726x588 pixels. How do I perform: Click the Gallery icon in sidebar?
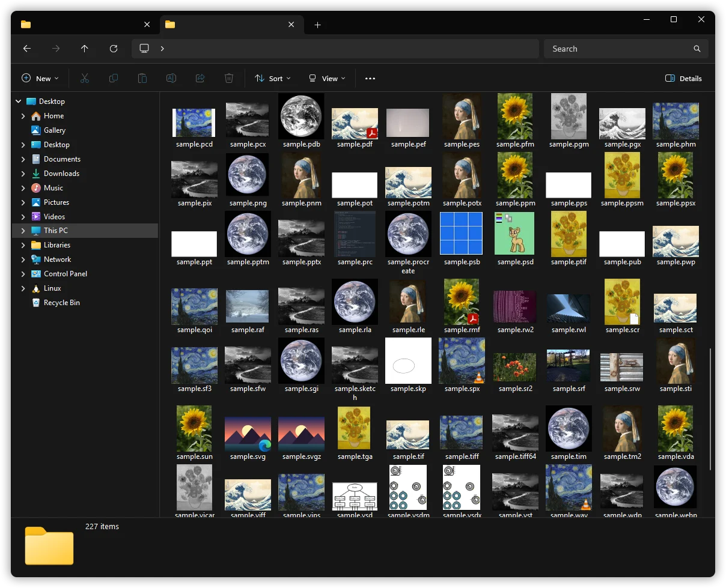[x=36, y=130]
